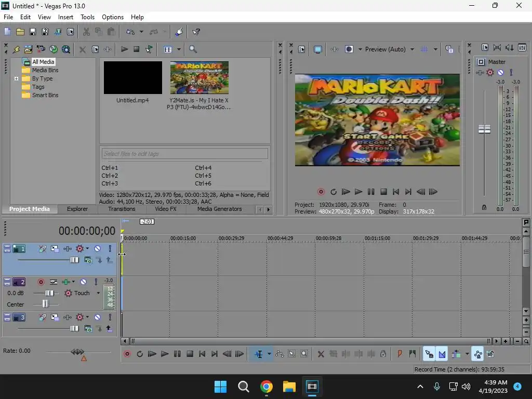
Task: Arm audio track 2 for record
Action: (41, 282)
